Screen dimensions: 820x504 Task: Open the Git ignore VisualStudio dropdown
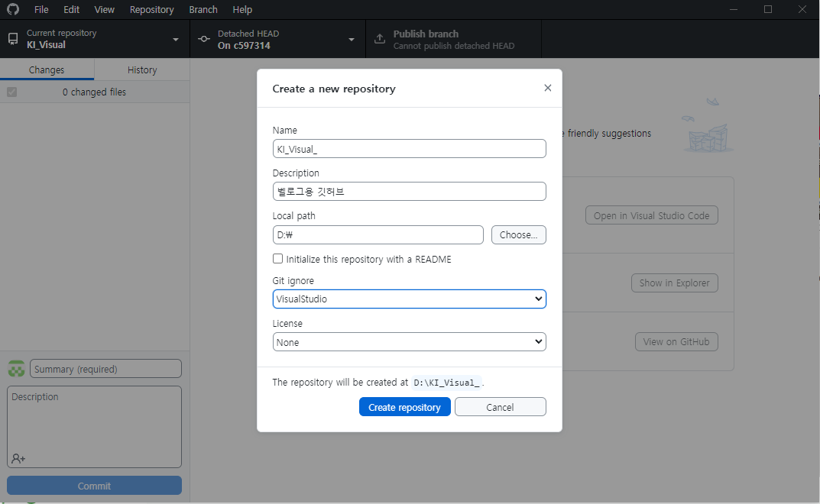[409, 299]
